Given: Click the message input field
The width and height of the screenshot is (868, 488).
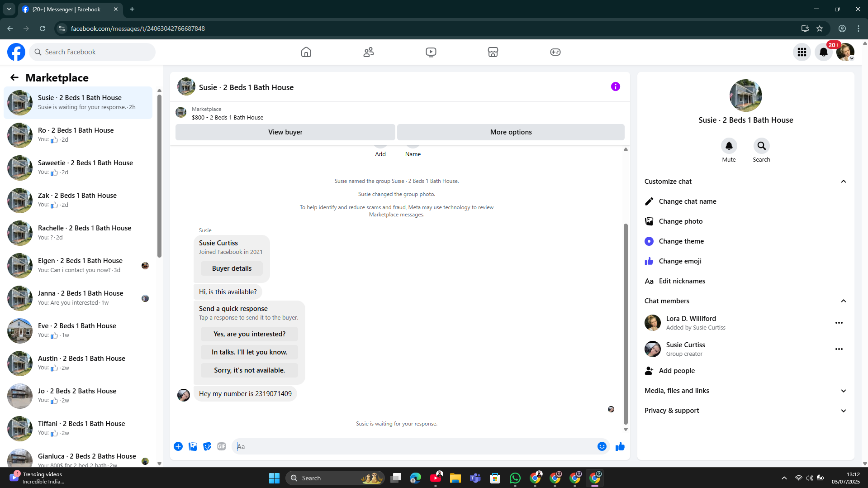Looking at the screenshot, I should (x=414, y=446).
